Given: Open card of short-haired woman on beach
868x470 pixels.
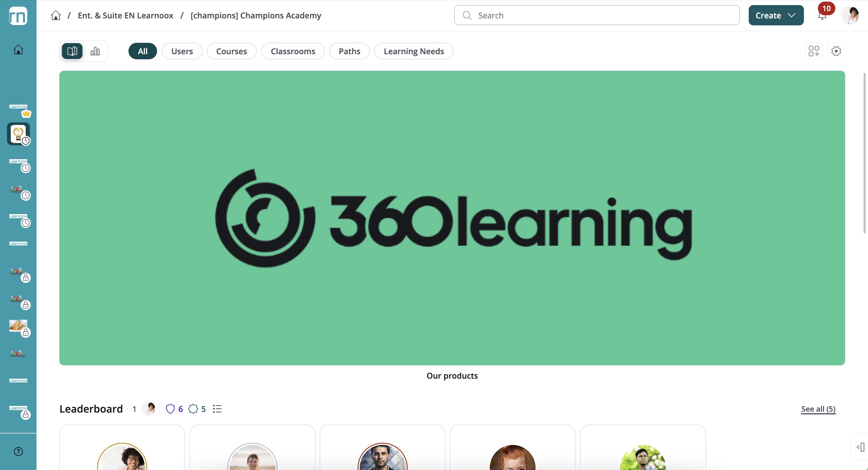Looking at the screenshot, I should click(253, 447).
